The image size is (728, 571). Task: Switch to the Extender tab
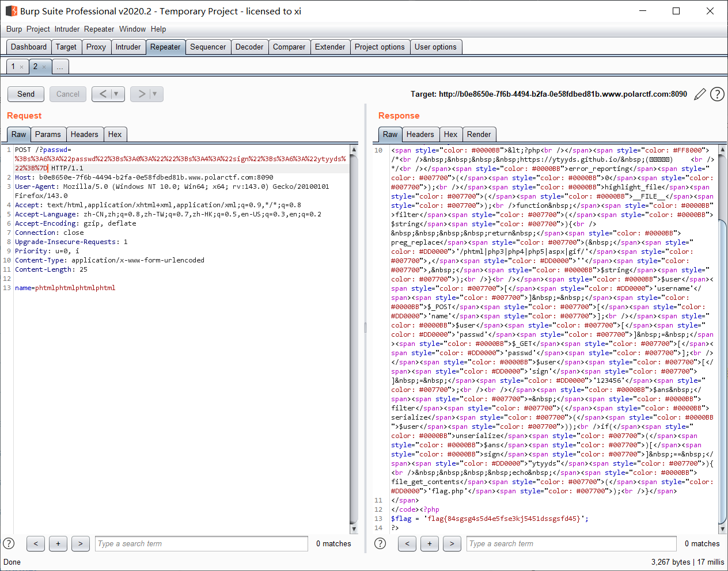pyautogui.click(x=330, y=47)
